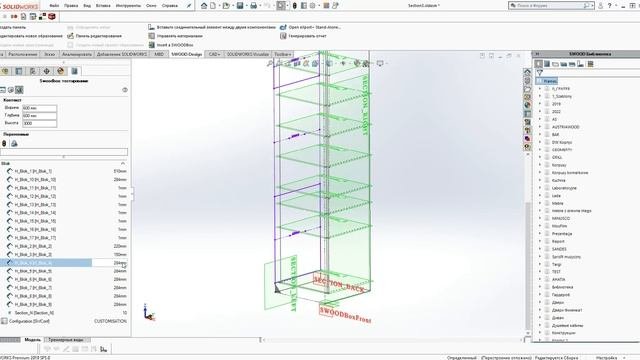Select the H_Blok_1 variable row
The image size is (640, 360).
64,171
